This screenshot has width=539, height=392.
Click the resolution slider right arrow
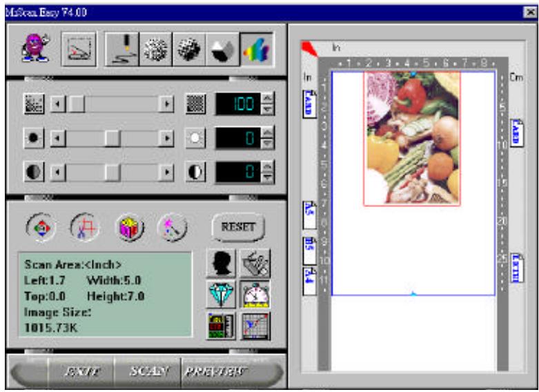(166, 104)
